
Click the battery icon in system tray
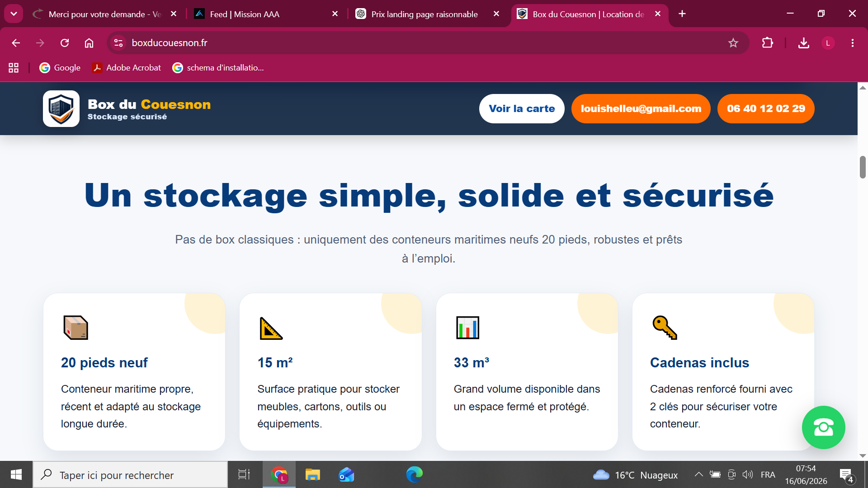715,474
